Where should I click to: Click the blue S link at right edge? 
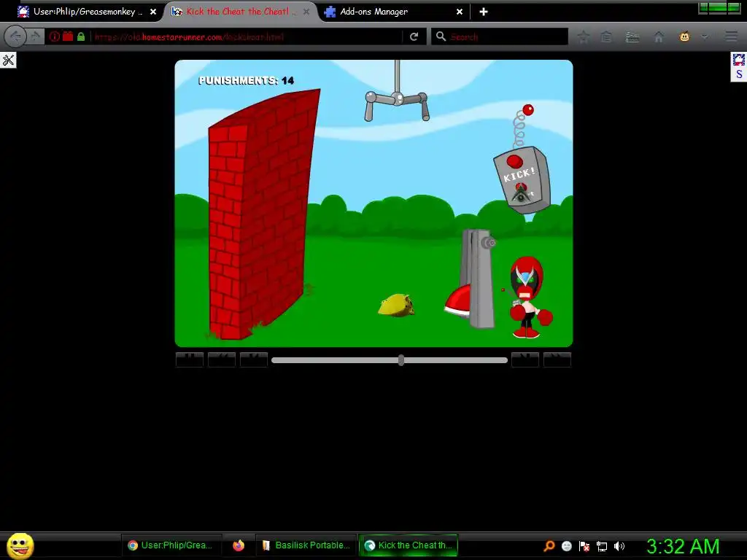point(739,74)
